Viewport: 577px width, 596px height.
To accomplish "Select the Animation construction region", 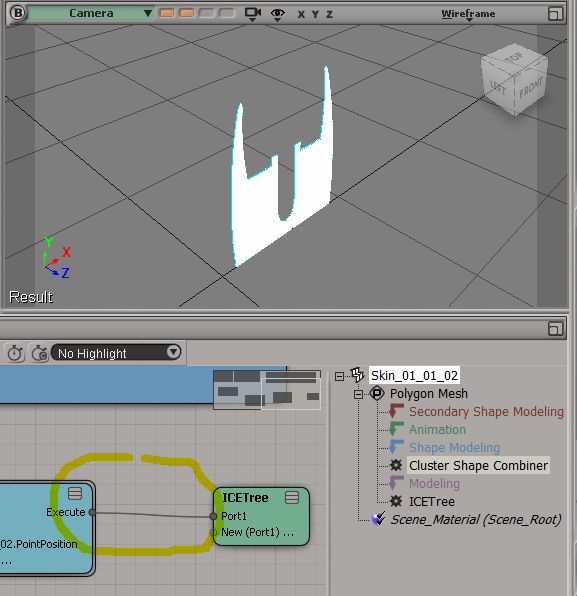I will pyautogui.click(x=438, y=430).
